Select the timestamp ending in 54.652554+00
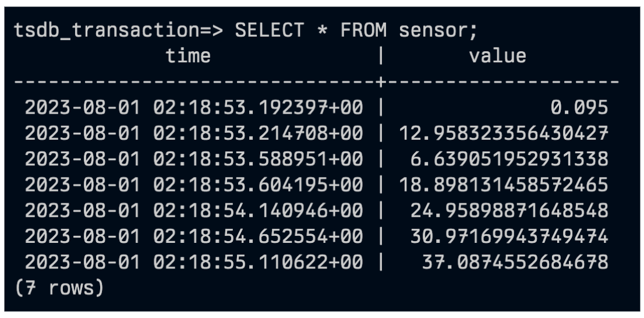The height and width of the screenshot is (318, 644). click(x=194, y=236)
